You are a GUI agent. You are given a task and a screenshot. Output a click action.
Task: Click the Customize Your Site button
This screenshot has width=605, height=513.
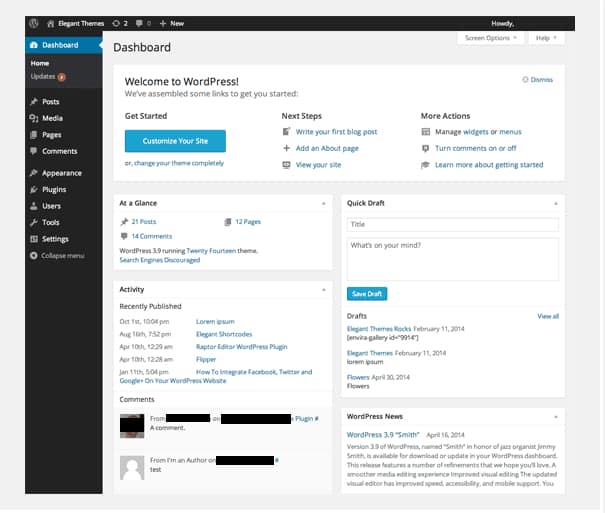[175, 141]
